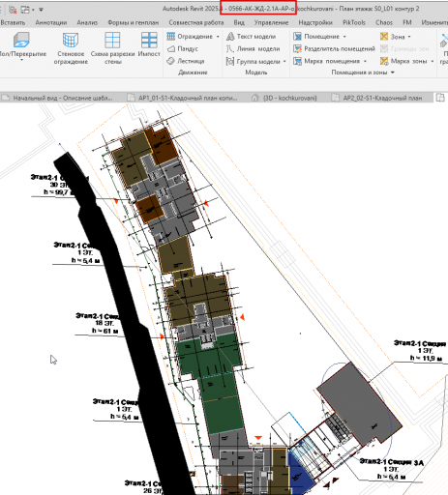This screenshot has height=495, width=448.
Task: Select the Схема разрезки стены curtain grid tool
Action: [x=112, y=48]
